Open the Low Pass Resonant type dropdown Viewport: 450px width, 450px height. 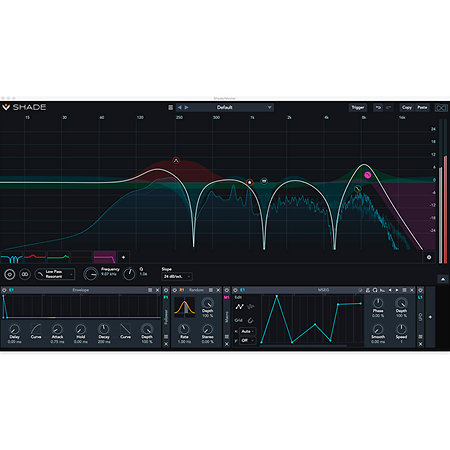(x=55, y=274)
